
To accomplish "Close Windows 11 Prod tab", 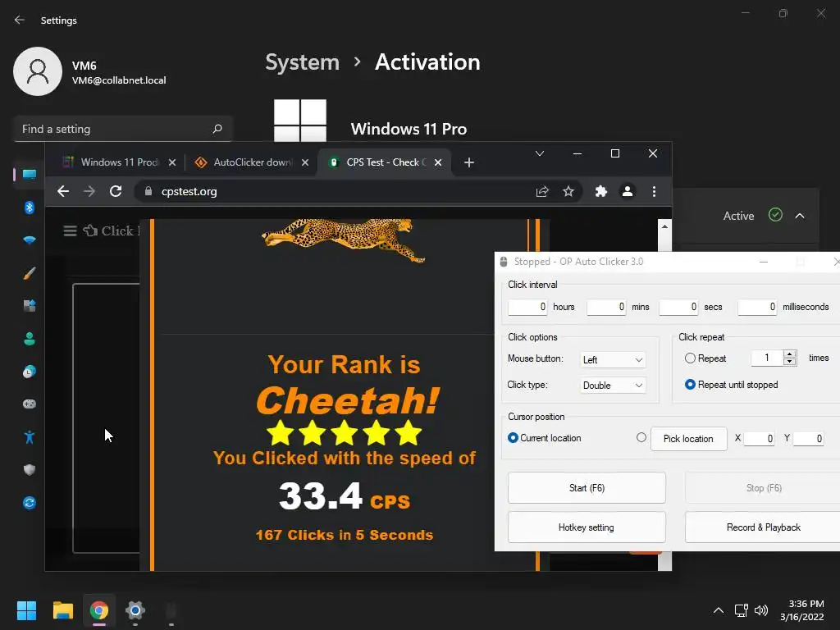I will [172, 162].
